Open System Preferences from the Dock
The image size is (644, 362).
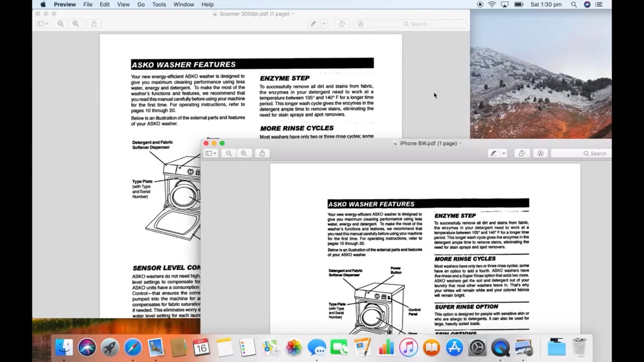pyautogui.click(x=477, y=347)
